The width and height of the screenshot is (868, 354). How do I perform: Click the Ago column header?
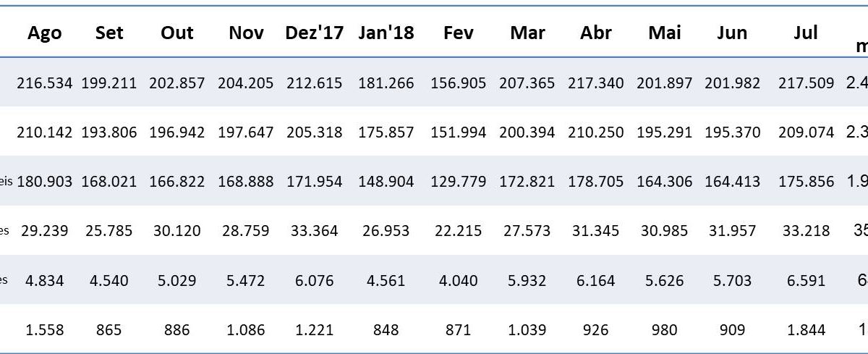(45, 33)
